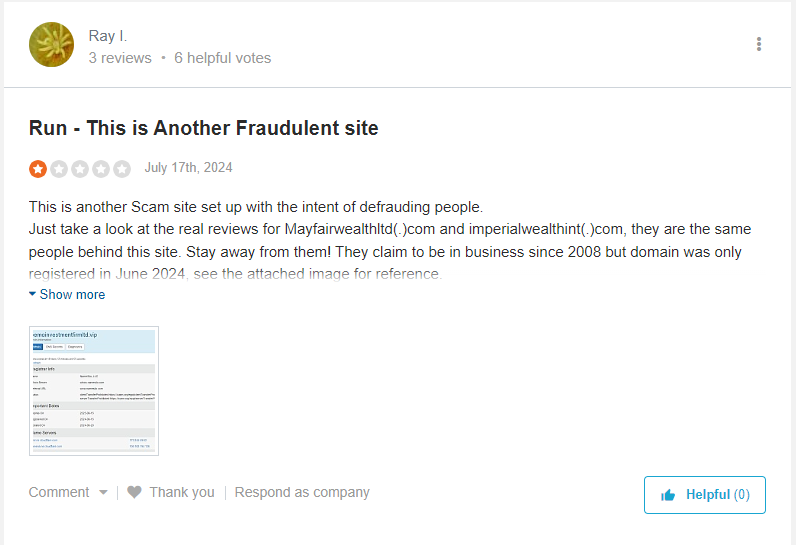Click the third grey rating star
The image size is (796, 545).
coord(80,168)
